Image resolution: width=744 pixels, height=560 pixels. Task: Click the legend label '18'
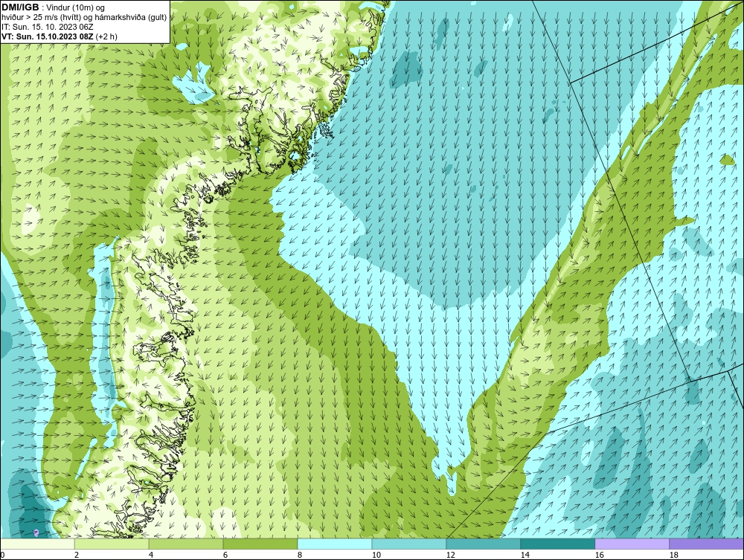click(673, 556)
